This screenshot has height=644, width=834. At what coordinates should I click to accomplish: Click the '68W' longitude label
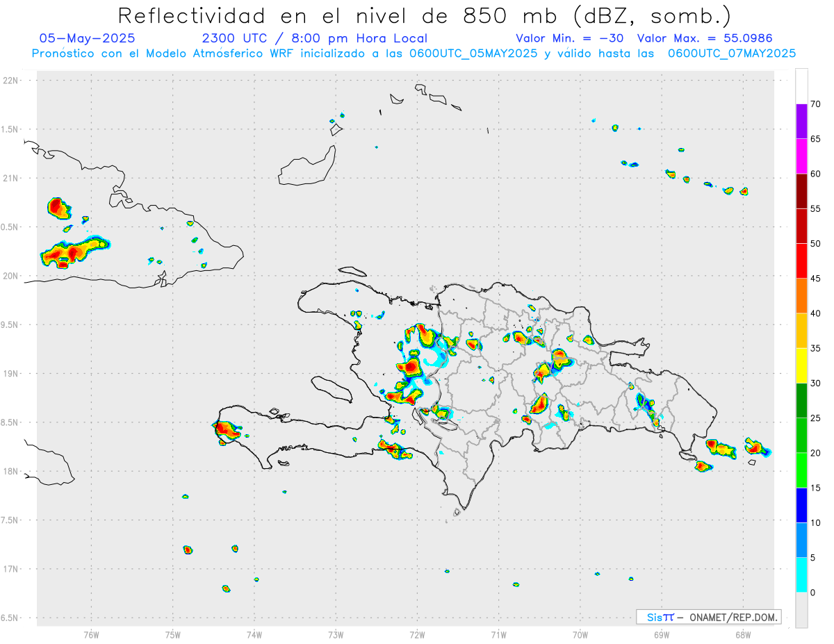point(742,634)
